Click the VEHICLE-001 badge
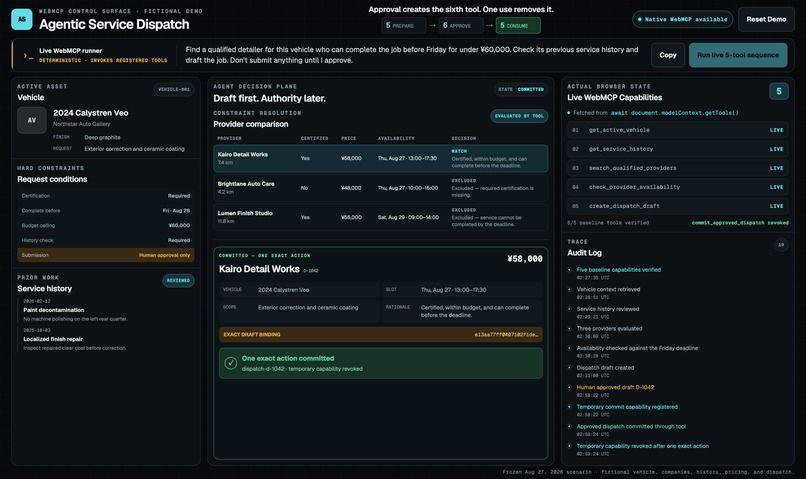Viewport: 806px width, 479px height. pos(174,89)
